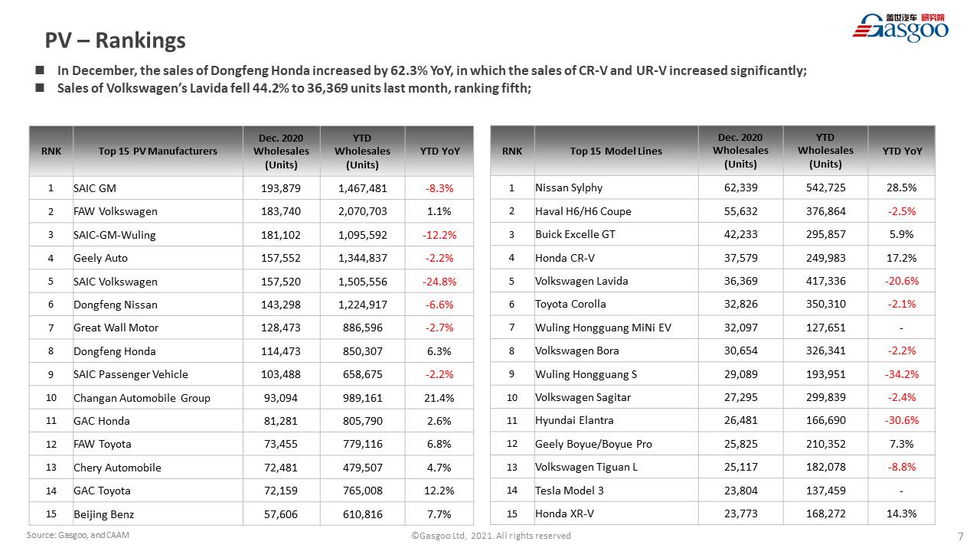Click the 'Volkswagen Tiguan L' cell
Screen dimensions: 980x551
(x=616, y=467)
